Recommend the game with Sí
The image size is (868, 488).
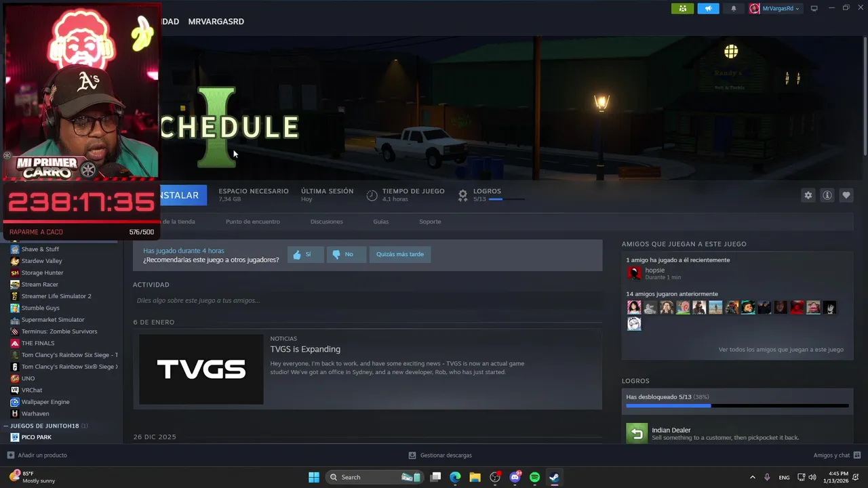[305, 254]
